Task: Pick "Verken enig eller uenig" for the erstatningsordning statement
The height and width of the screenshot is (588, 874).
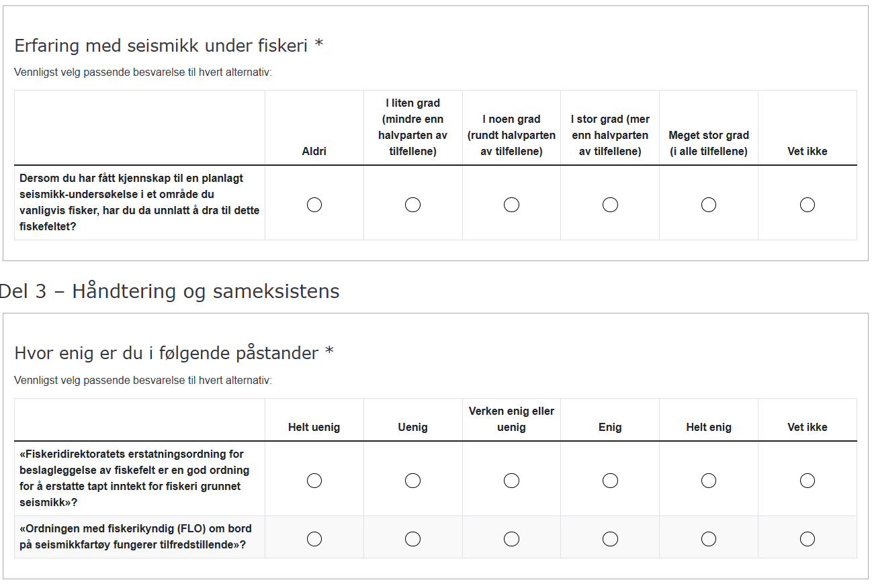Action: pos(511,480)
